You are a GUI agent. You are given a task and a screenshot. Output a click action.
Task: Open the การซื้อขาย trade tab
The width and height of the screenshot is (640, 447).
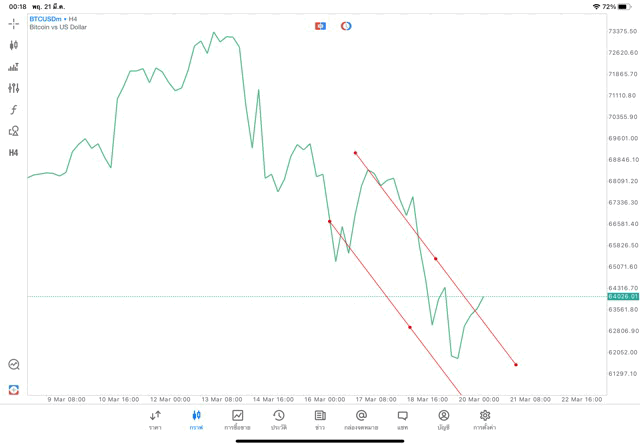pyautogui.click(x=237, y=419)
